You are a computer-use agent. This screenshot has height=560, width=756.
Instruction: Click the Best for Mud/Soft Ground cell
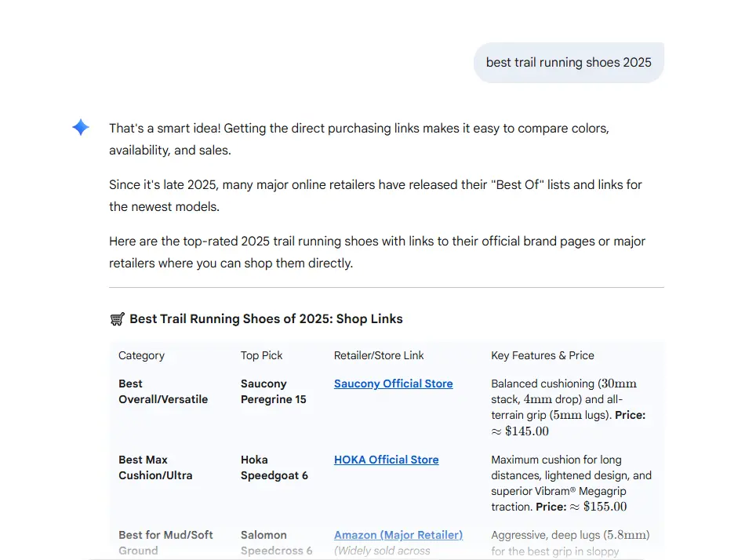(165, 542)
